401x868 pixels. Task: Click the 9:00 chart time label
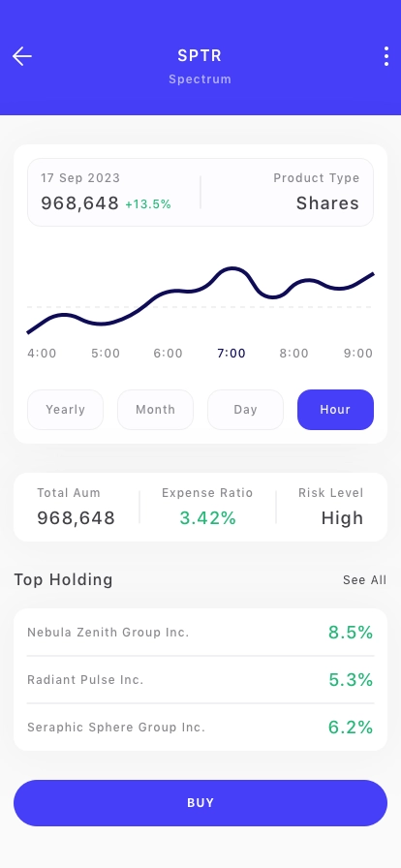[x=358, y=354]
